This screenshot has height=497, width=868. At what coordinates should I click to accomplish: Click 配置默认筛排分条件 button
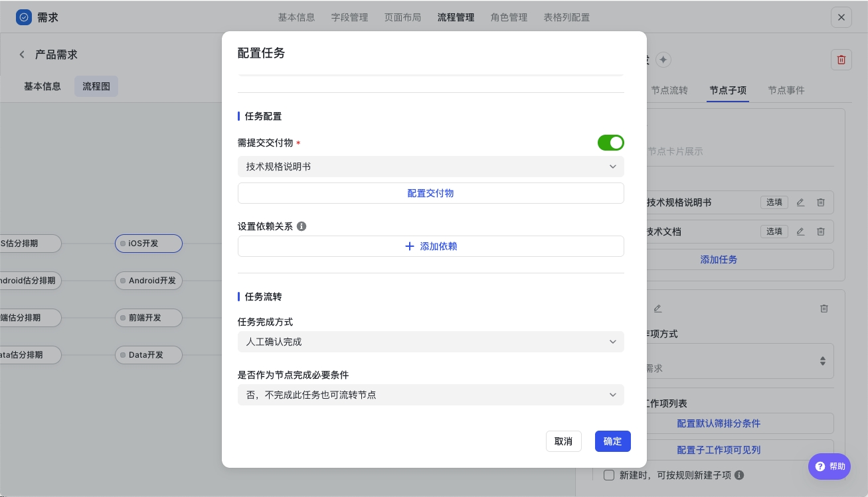coord(719,423)
